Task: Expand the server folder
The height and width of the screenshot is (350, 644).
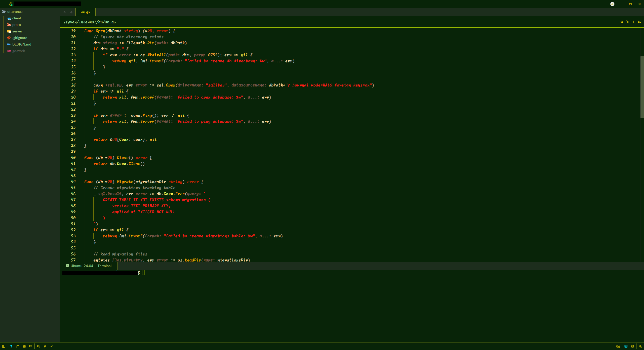Action: coord(30,31)
